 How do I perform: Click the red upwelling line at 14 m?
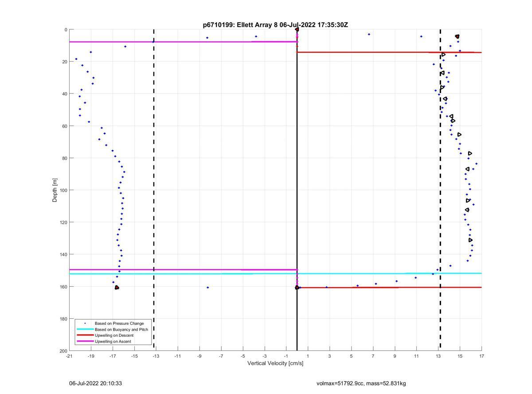click(389, 52)
